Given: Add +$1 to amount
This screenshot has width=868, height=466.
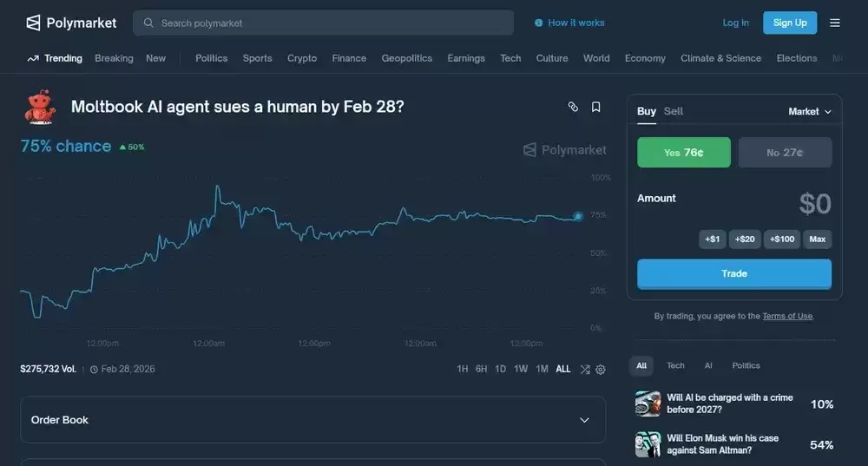Looking at the screenshot, I should pyautogui.click(x=713, y=240).
